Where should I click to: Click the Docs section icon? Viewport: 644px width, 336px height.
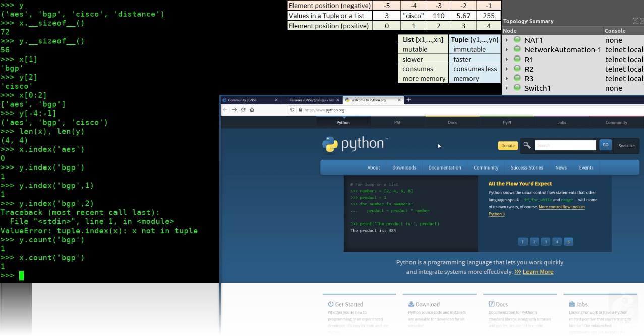coord(492,304)
